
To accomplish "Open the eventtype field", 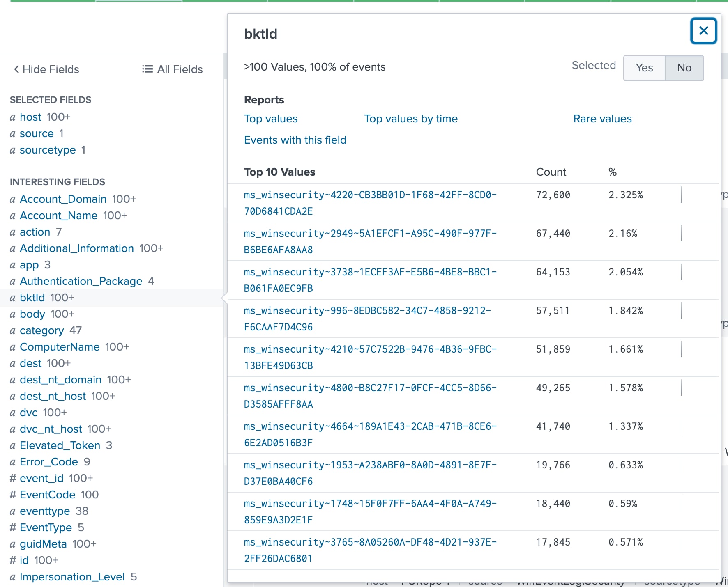I will [45, 511].
